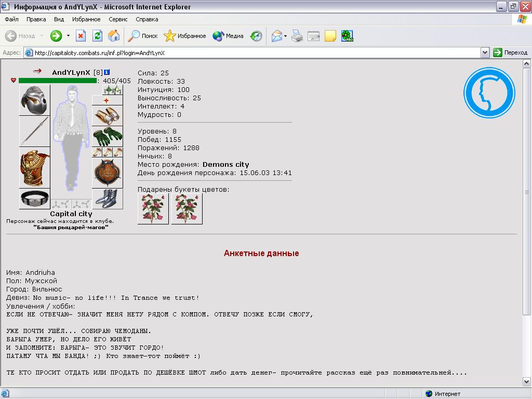Viewport: 532px width, 399px height.
Task: Click the page scrollbar up arrow
Action: tap(527, 64)
